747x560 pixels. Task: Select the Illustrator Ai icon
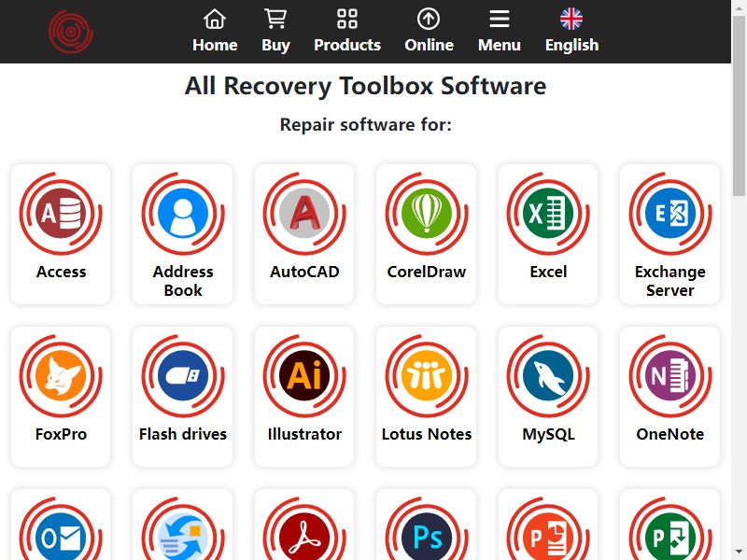pyautogui.click(x=304, y=376)
